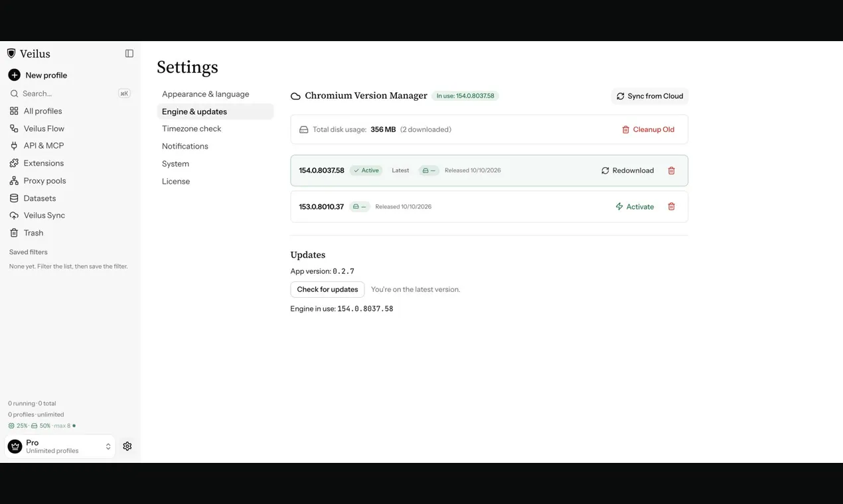Click disk size badge on 153.0.8010.37 row
The width and height of the screenshot is (843, 504).
click(359, 207)
